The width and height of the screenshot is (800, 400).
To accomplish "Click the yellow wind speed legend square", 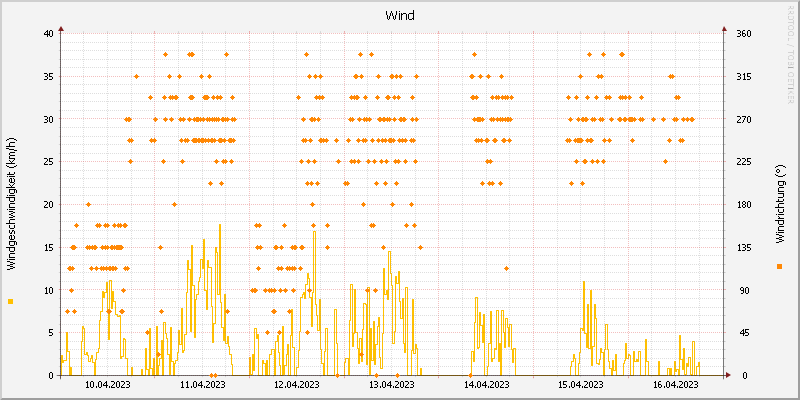I will coord(11,302).
